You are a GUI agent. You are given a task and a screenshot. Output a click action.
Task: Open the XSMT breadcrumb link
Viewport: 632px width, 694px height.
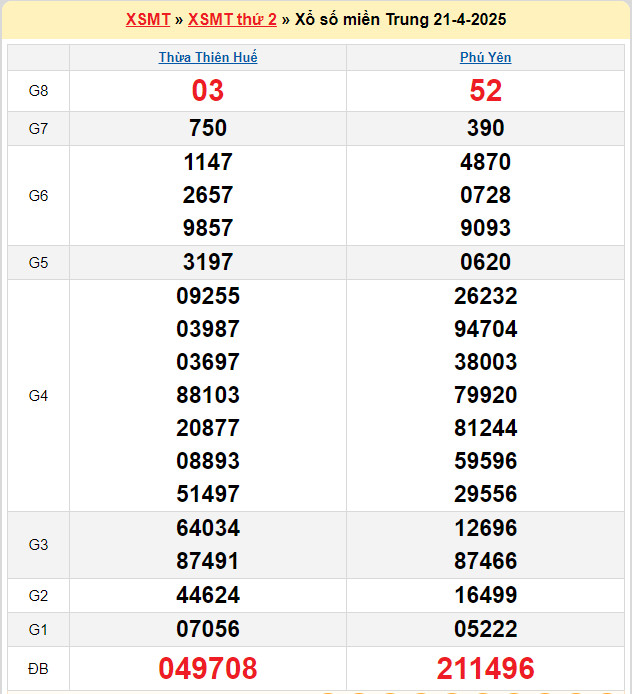coord(148,19)
